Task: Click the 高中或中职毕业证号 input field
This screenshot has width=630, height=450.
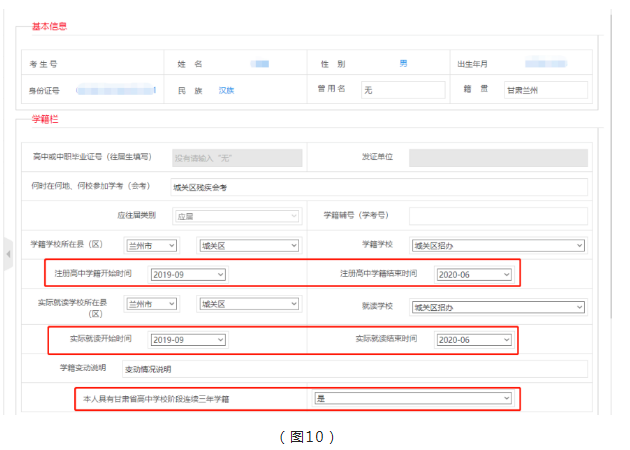Action: [x=236, y=157]
